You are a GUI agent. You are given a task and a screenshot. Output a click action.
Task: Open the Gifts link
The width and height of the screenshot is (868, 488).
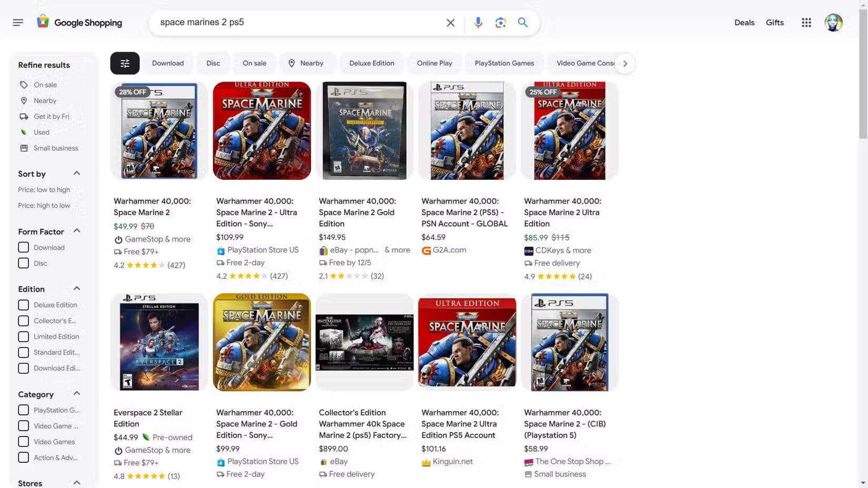click(x=775, y=23)
